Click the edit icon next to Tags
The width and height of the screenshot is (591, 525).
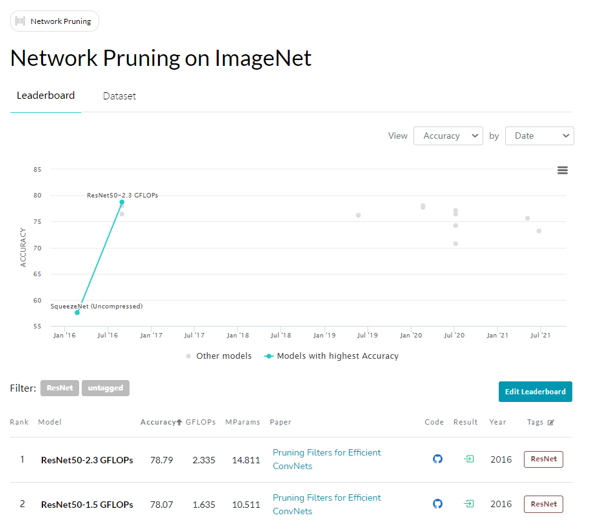[551, 422]
